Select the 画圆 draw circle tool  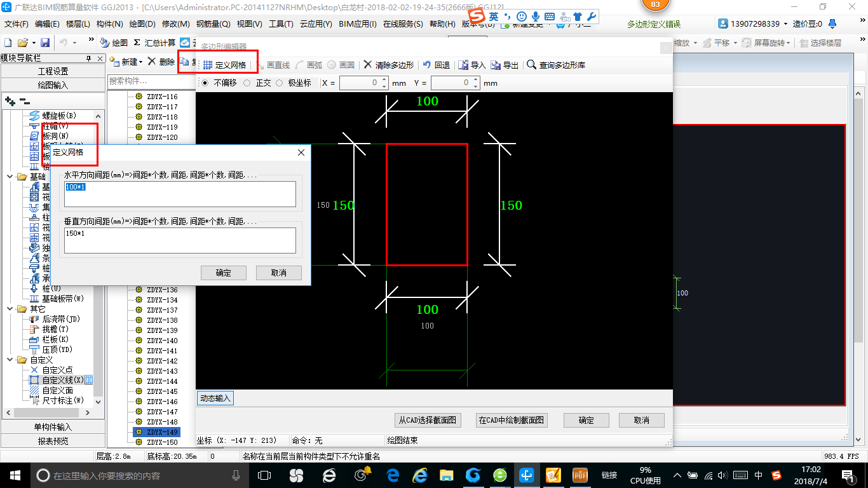click(x=342, y=65)
